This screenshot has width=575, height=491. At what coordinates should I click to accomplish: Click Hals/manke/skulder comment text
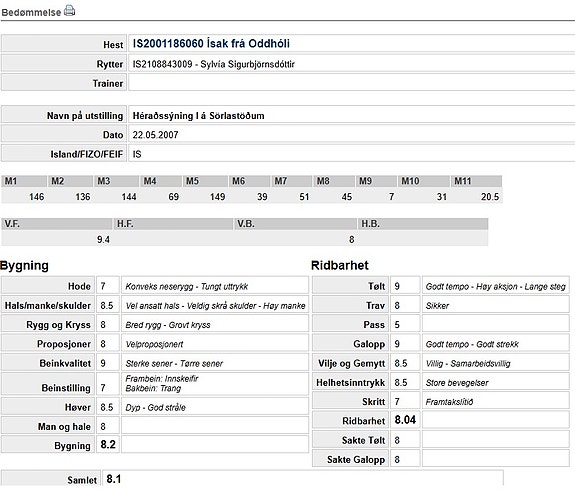coord(215,305)
